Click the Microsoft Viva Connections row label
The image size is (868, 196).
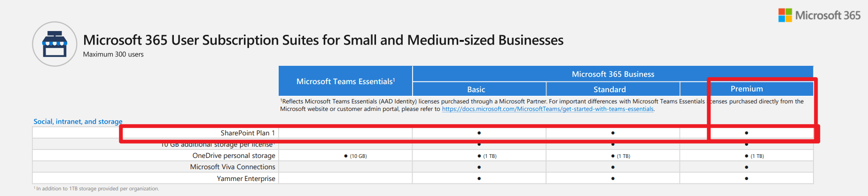(x=233, y=167)
